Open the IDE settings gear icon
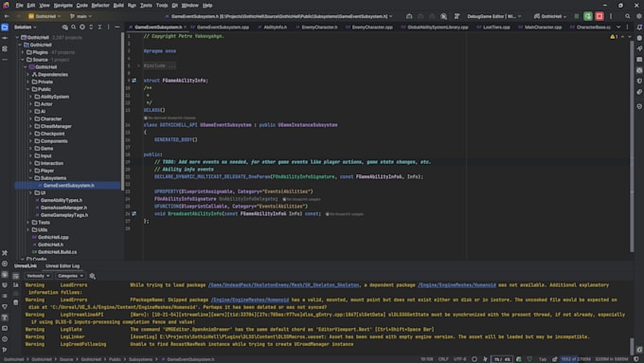Screen dimensions: 644x363 point(639,16)
